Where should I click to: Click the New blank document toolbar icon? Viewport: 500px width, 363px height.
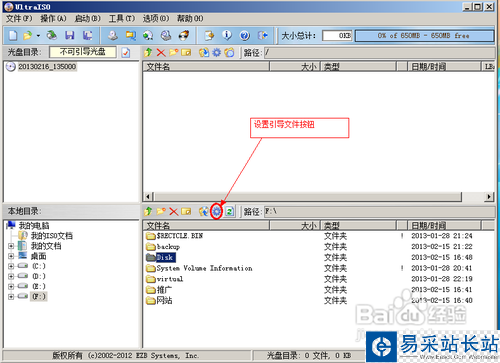tap(13, 35)
